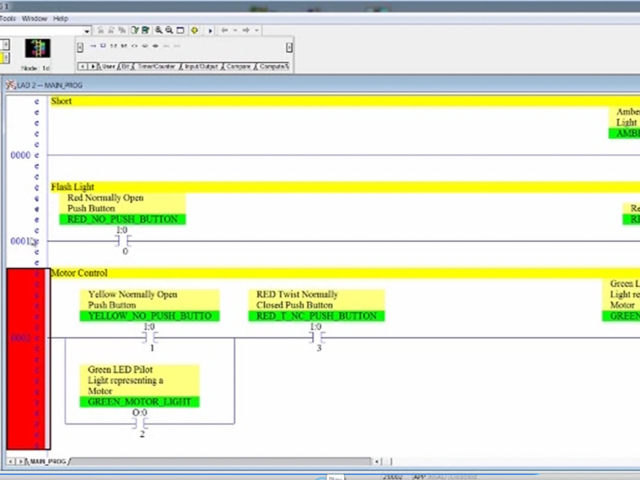Open the Help menu
The image size is (640, 480).
tap(60, 18)
